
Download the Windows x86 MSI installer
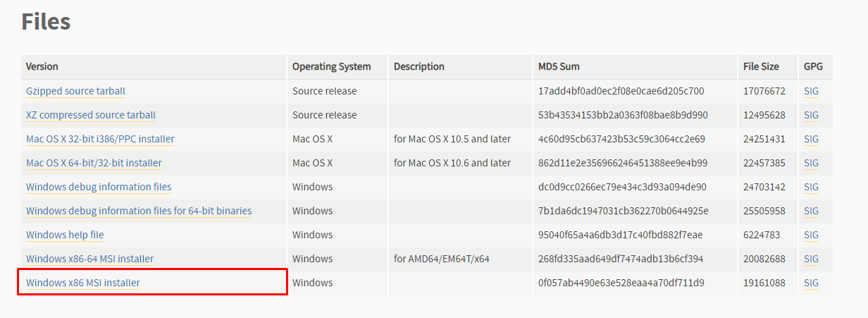83,283
